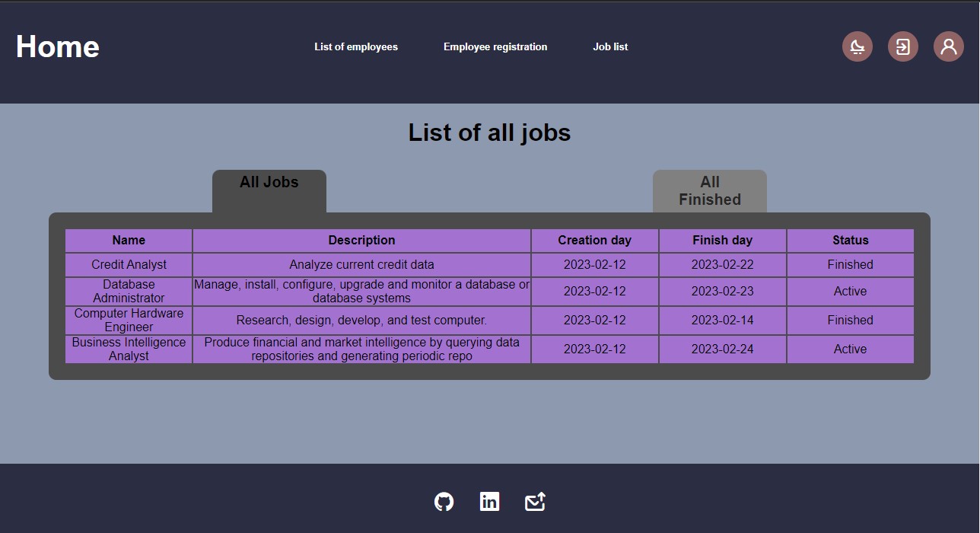Click Credit Analyst's Finished status
This screenshot has width=980, height=533.
click(x=850, y=265)
